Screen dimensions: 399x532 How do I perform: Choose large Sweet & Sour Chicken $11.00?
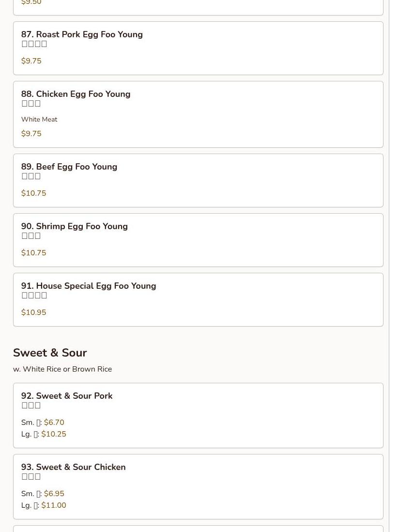click(53, 505)
